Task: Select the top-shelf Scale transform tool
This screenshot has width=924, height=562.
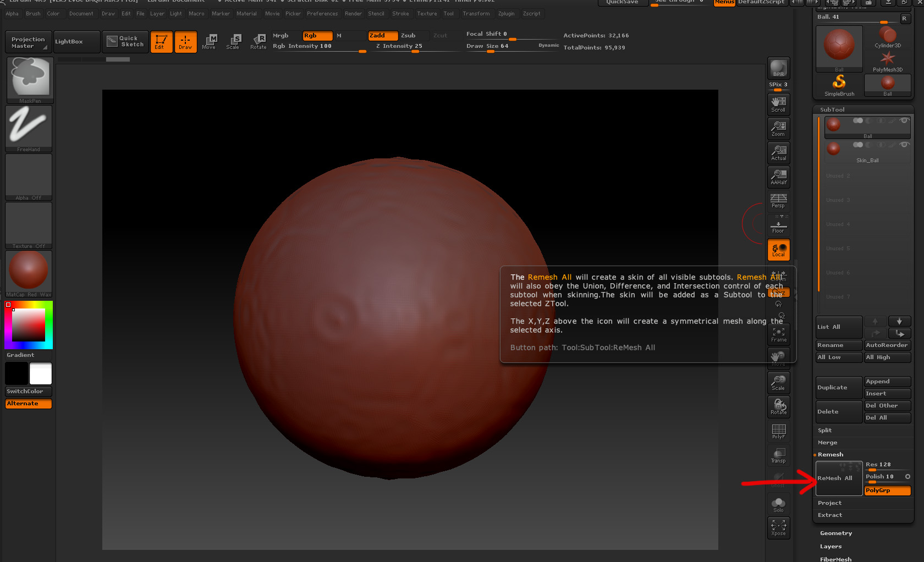Action: [233, 42]
